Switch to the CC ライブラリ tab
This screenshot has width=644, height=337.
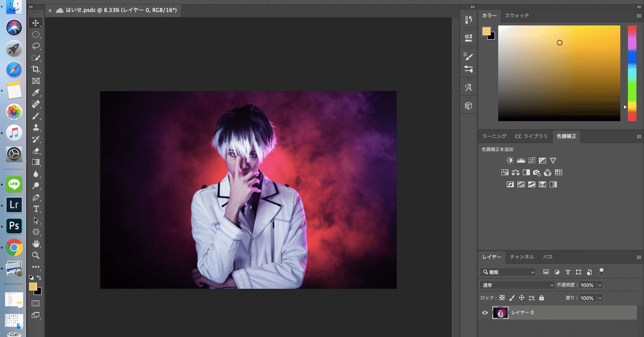pyautogui.click(x=531, y=136)
